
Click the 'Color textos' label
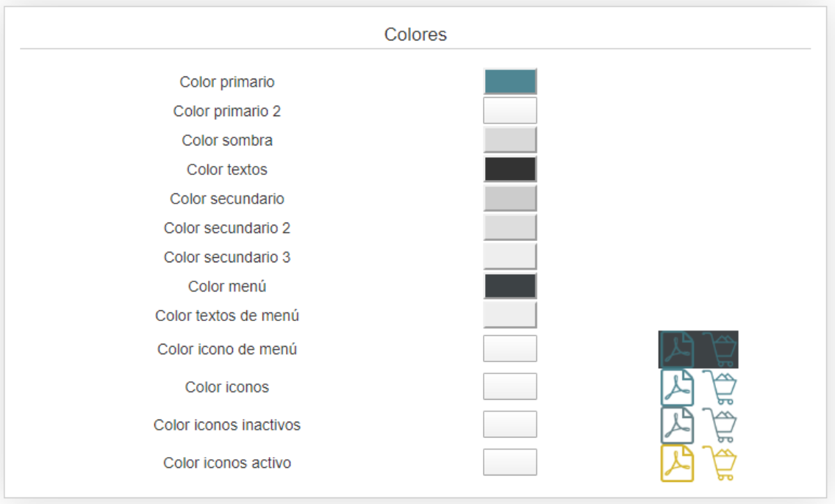tap(227, 170)
